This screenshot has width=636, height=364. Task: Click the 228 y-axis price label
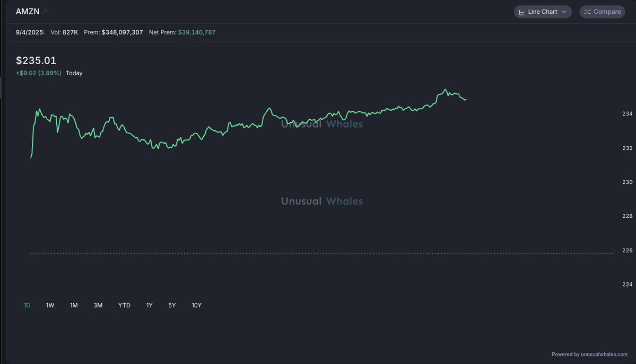[x=627, y=216]
